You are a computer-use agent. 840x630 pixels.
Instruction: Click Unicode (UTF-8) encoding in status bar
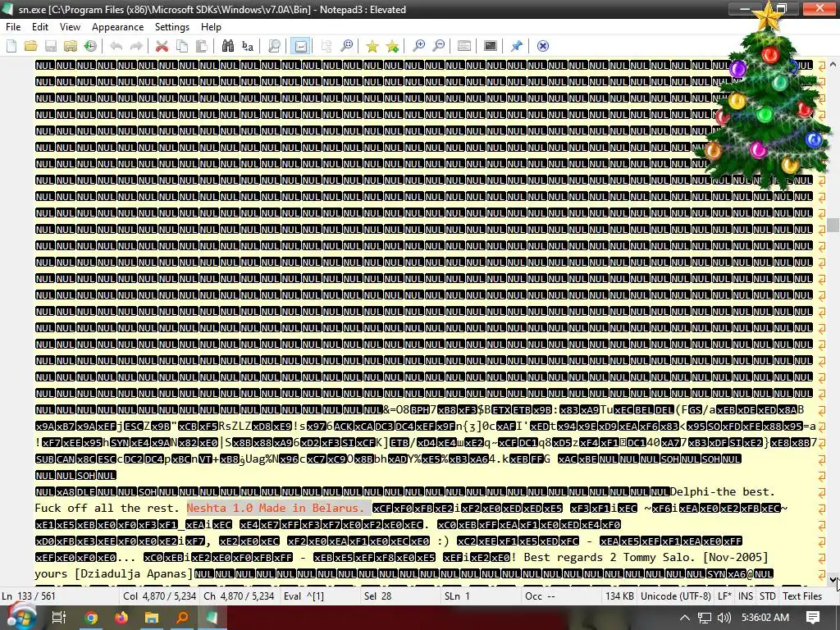(676, 596)
